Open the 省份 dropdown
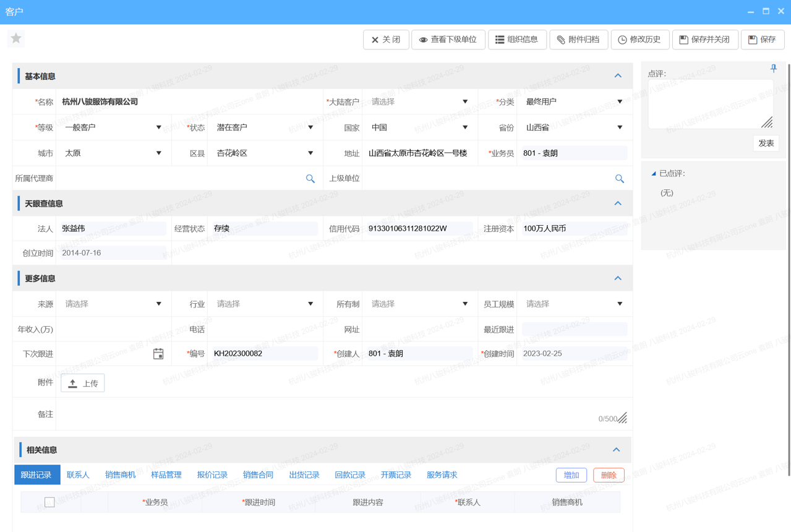The image size is (791, 532). [619, 127]
